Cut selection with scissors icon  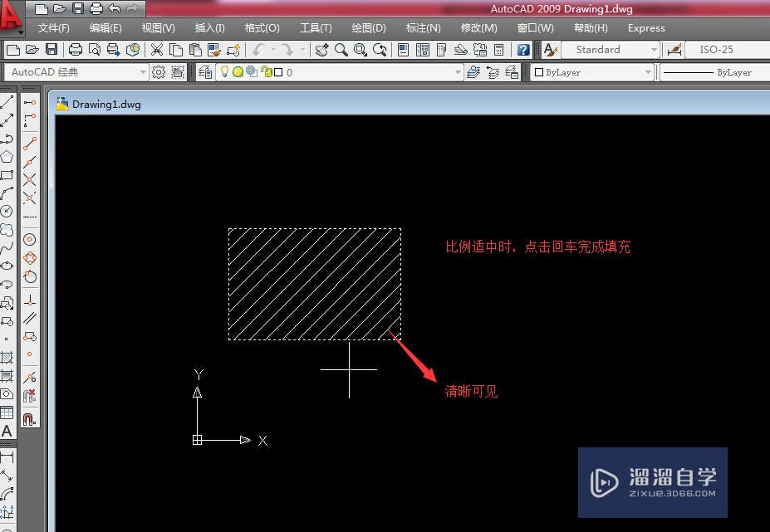157,50
